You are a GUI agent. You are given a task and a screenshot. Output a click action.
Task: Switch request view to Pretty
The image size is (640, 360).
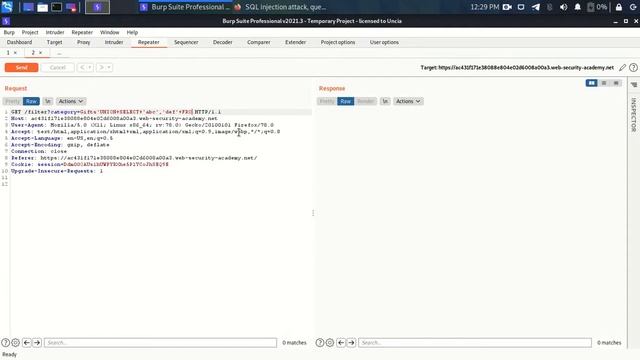[x=13, y=101]
